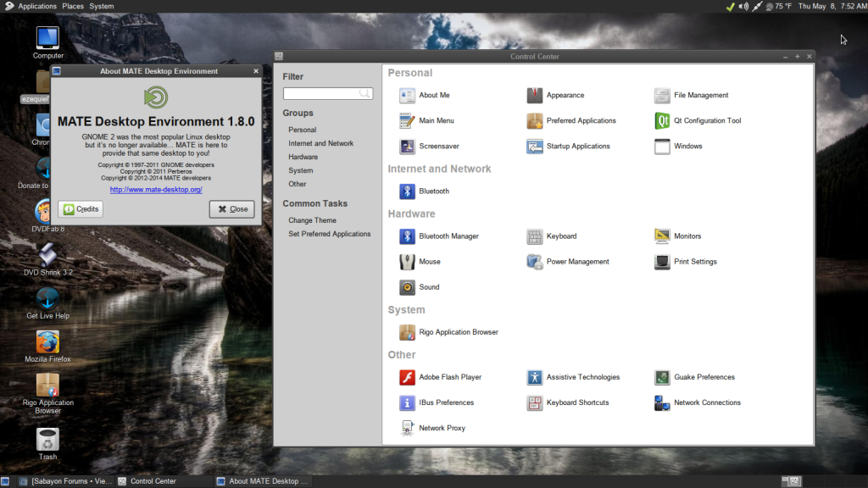Screen dimensions: 868x488
Task: Open the DVD Shrink 3.2 desktop icon
Action: (47, 254)
